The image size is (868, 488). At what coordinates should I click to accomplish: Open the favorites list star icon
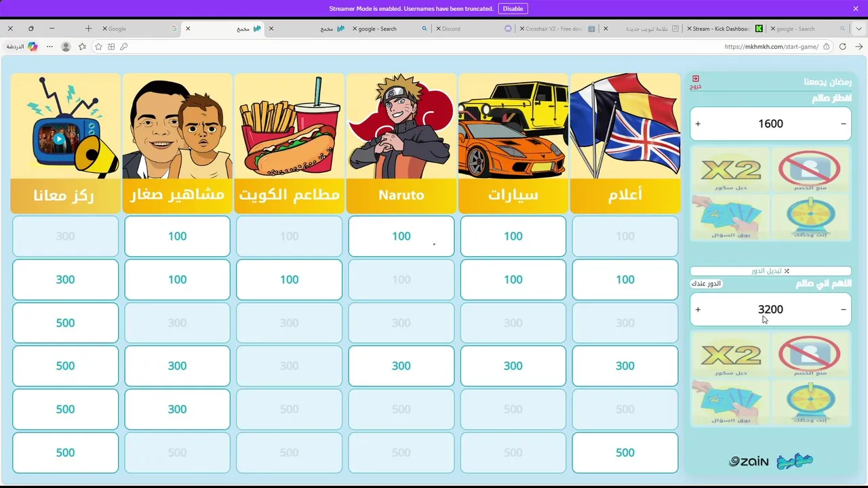point(82,47)
